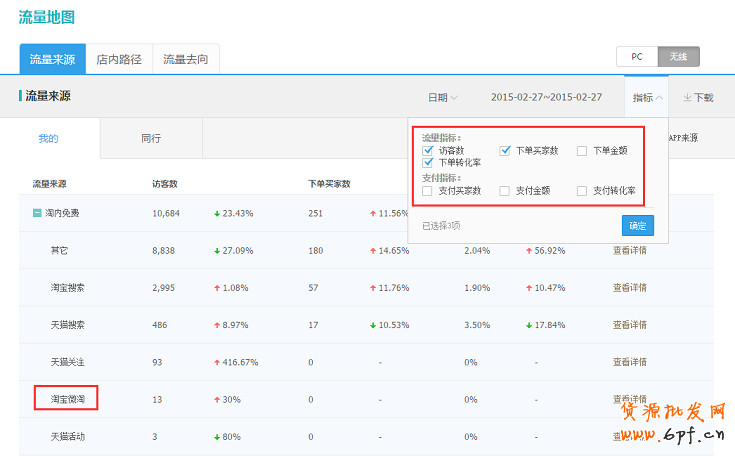Image resolution: width=735 pixels, height=456 pixels.
Task: Open 查看详情 for the 淘宝搜索 row
Action: click(x=629, y=288)
